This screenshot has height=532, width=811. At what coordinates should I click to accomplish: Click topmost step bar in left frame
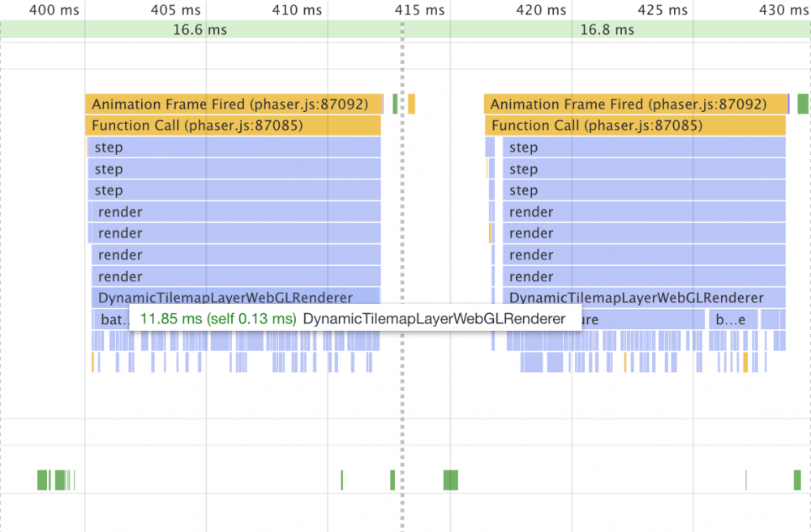tap(234, 148)
